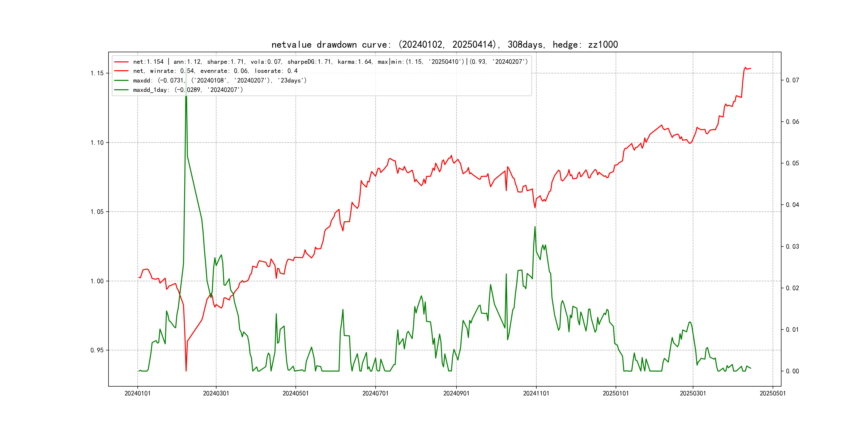
Task: Click the 20250301 x-axis tick label
Action: click(x=693, y=394)
